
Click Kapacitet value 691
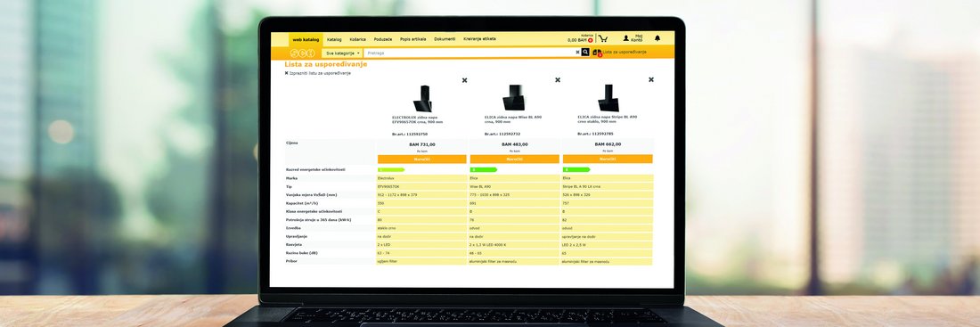point(473,203)
